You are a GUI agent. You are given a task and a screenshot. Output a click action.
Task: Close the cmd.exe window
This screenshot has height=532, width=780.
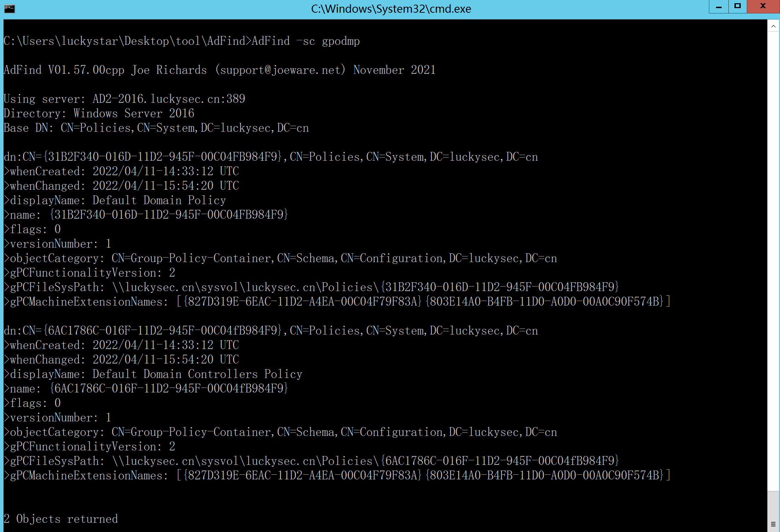(x=763, y=7)
